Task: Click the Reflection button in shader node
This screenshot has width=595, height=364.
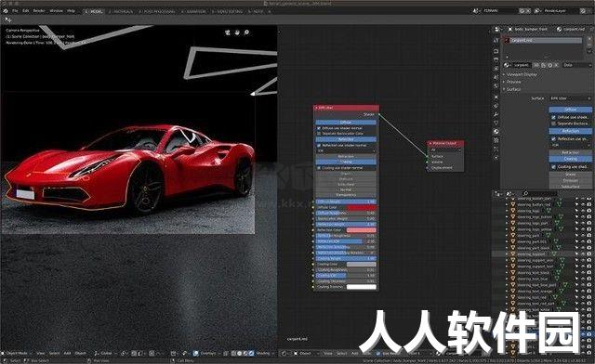Action: [346, 139]
